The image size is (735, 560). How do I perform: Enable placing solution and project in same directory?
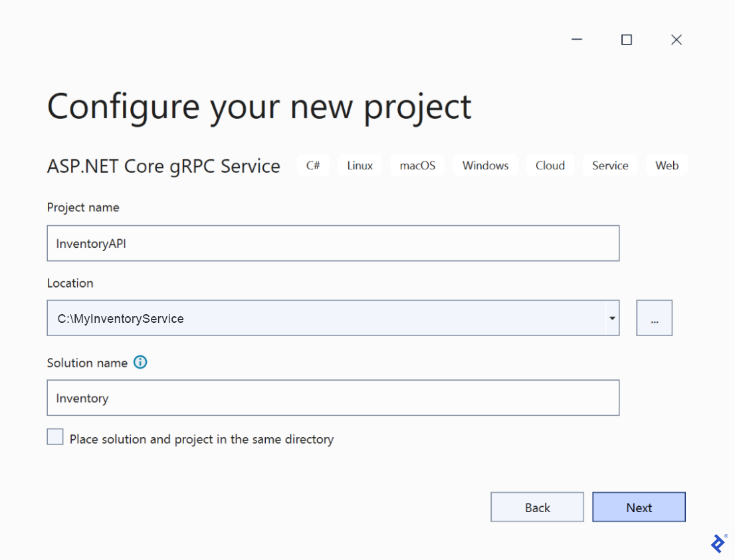pos(55,436)
